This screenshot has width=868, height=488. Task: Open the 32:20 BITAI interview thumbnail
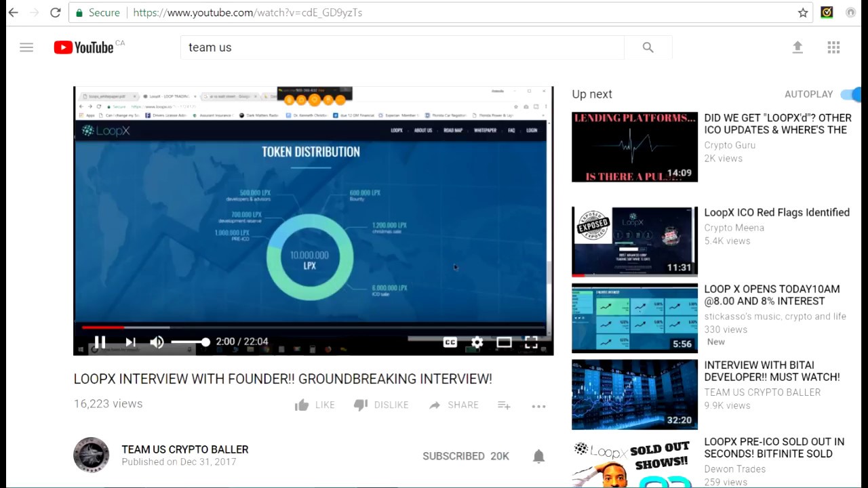[635, 394]
